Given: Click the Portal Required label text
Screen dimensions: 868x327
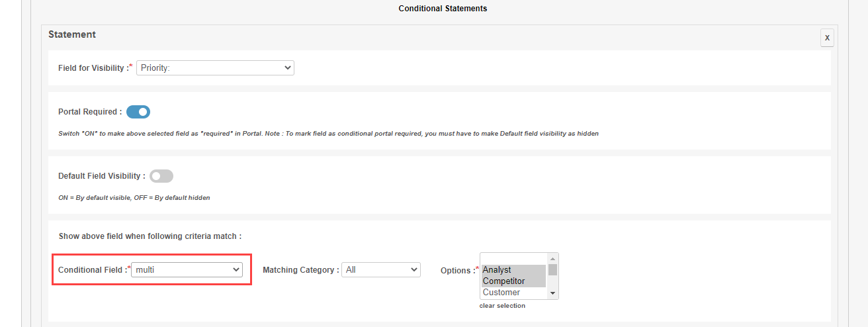Looking at the screenshot, I should click(90, 112).
